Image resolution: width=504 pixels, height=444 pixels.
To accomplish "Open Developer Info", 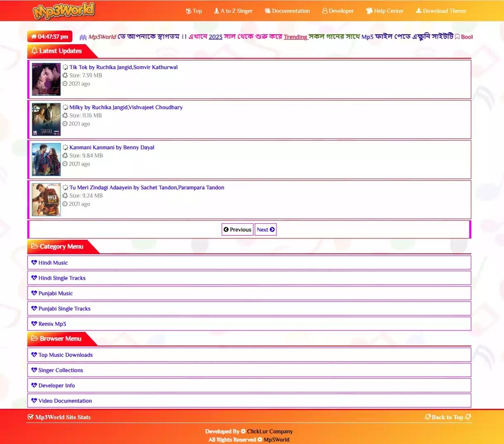I will pyautogui.click(x=249, y=385).
